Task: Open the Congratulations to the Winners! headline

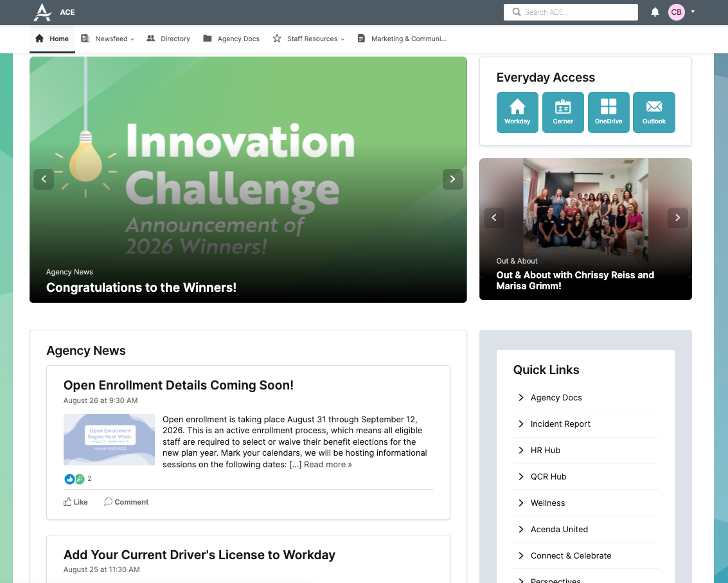Action: pos(141,287)
